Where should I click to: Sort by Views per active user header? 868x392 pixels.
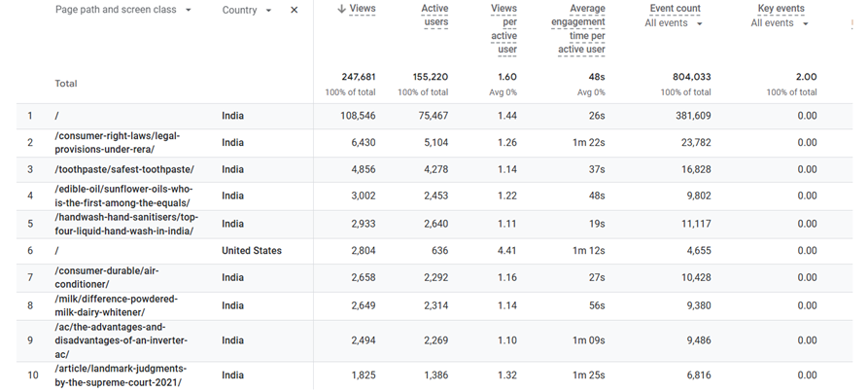[503, 29]
